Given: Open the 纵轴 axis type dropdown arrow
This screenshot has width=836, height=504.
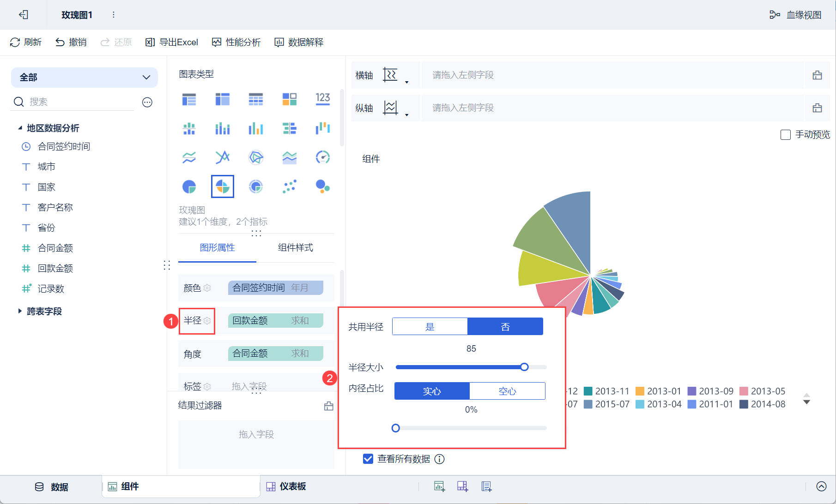Looking at the screenshot, I should (407, 114).
